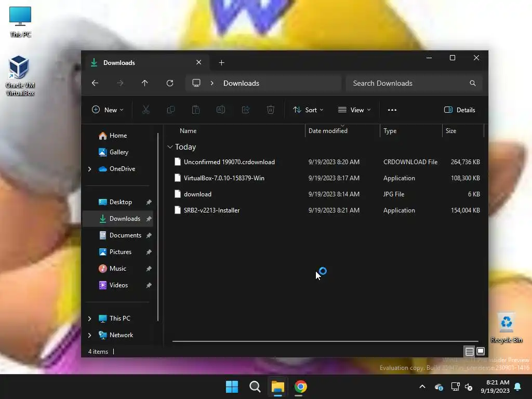Collapse the Today group

170,147
